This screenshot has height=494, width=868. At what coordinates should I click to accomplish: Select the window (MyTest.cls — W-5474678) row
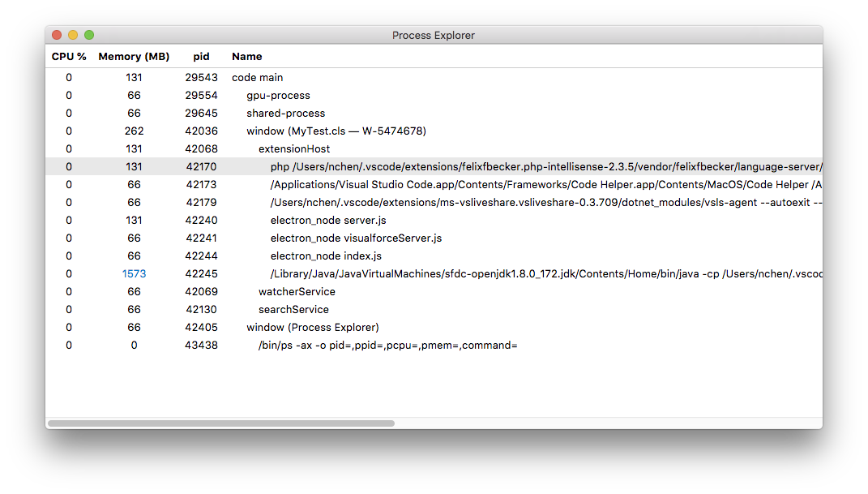point(434,131)
